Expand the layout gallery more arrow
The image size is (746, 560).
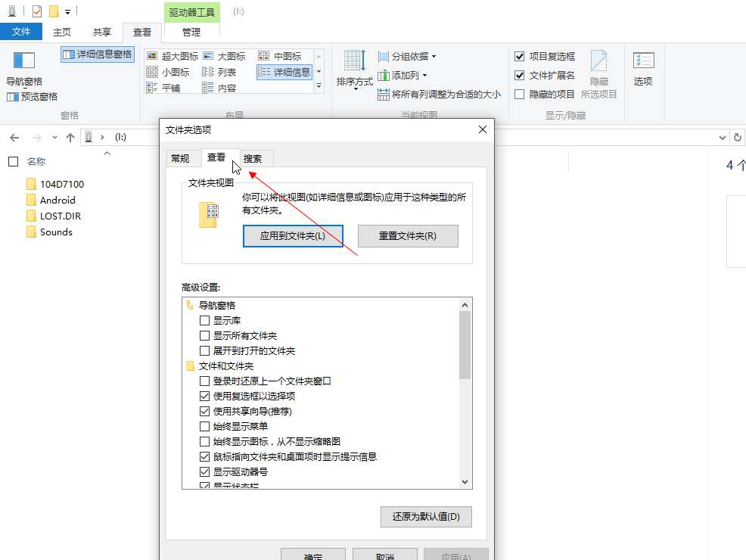coord(319,86)
